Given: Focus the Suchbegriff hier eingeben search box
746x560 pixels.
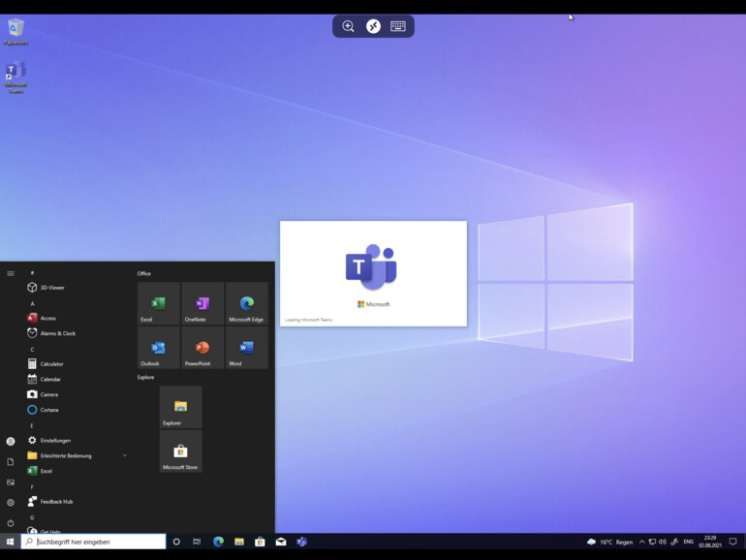Looking at the screenshot, I should point(94,542).
